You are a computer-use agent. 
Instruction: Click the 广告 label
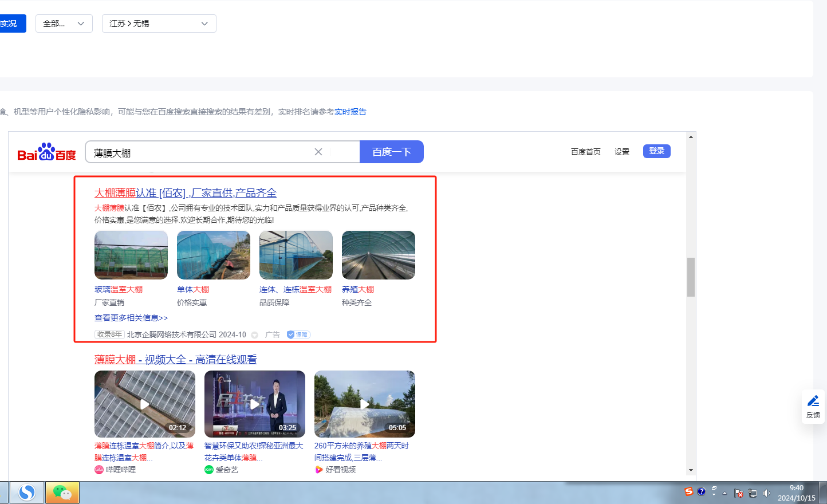(x=273, y=334)
